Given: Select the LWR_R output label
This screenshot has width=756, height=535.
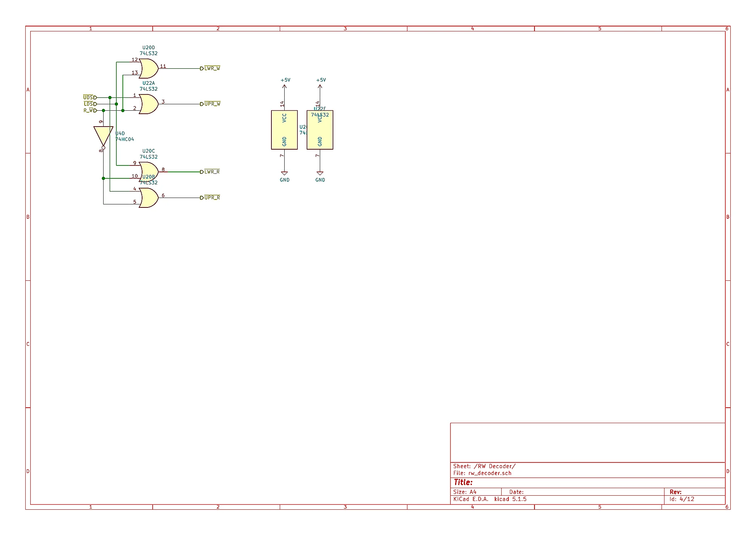Looking at the screenshot, I should click(x=212, y=172).
